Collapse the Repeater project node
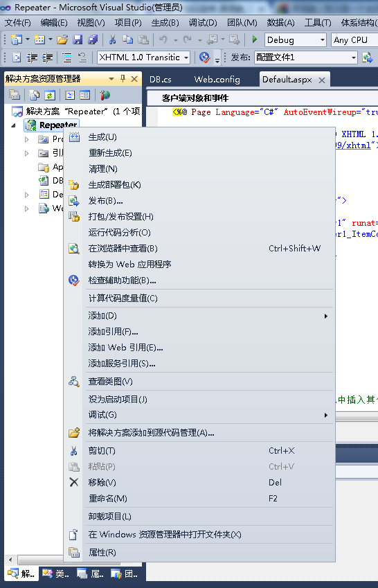This screenshot has width=378, height=588. (x=14, y=125)
